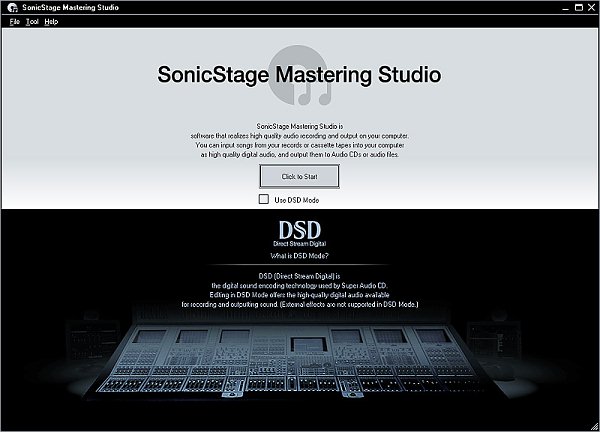This screenshot has height=432, width=600.
Task: Open the Tool menu
Action: pyautogui.click(x=32, y=22)
